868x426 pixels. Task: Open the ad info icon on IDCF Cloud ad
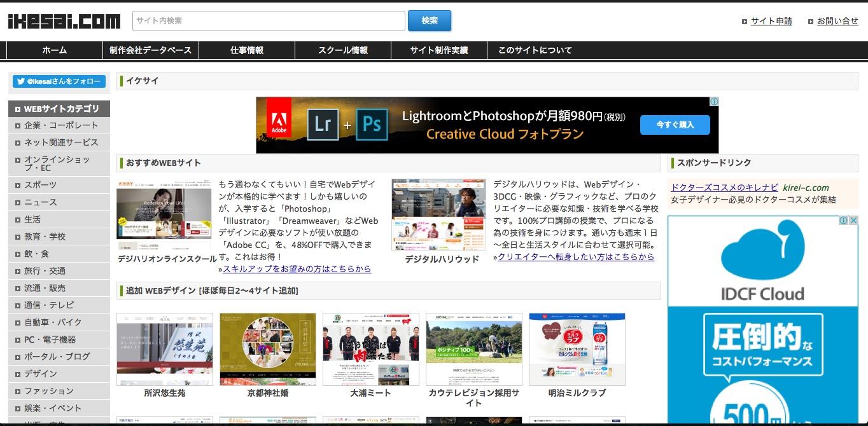tap(843, 221)
